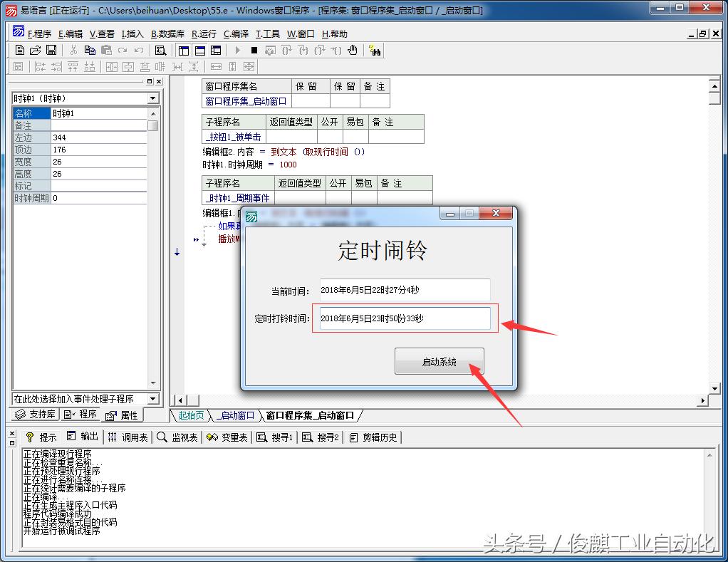The width and height of the screenshot is (728, 562).
Task: Toggle the left workspace panel layout button
Action: point(183,50)
